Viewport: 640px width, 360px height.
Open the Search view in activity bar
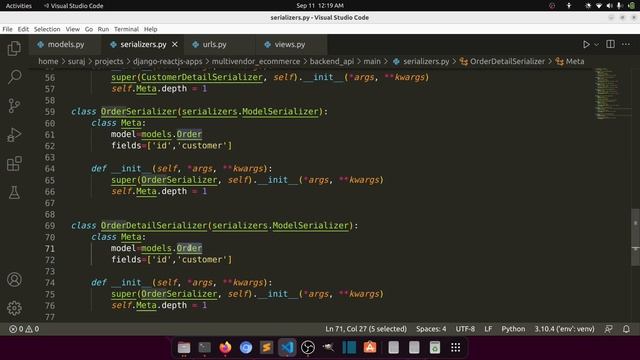point(14,77)
